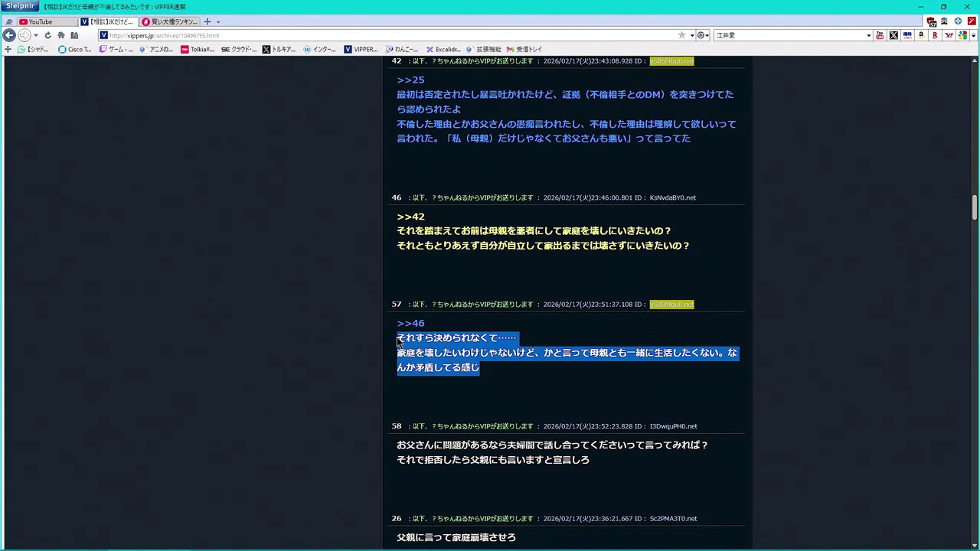Viewport: 980px width, 551px height.
Task: Search with the kakaku.com engine icon
Action: [x=907, y=35]
